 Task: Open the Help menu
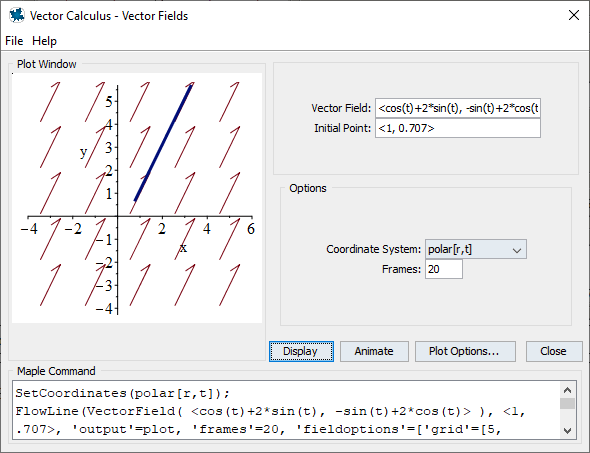pos(44,41)
